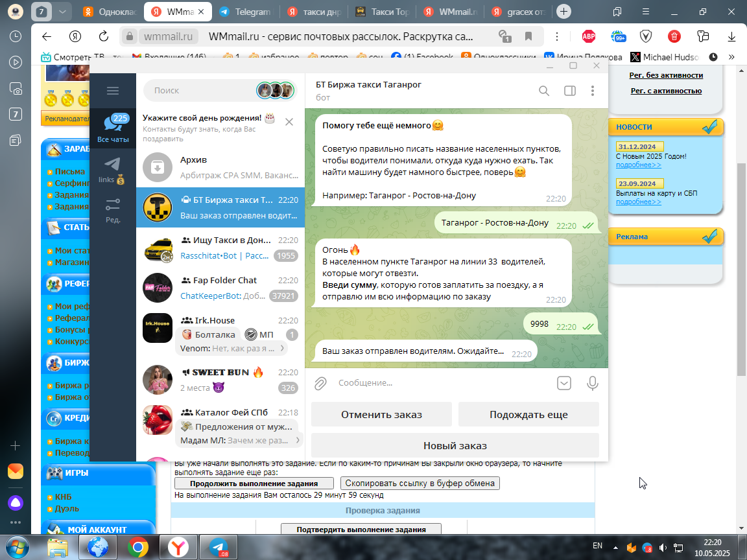The width and height of the screenshot is (747, 560).
Task: Open Ищу Такси в Дон chat
Action: (x=220, y=248)
